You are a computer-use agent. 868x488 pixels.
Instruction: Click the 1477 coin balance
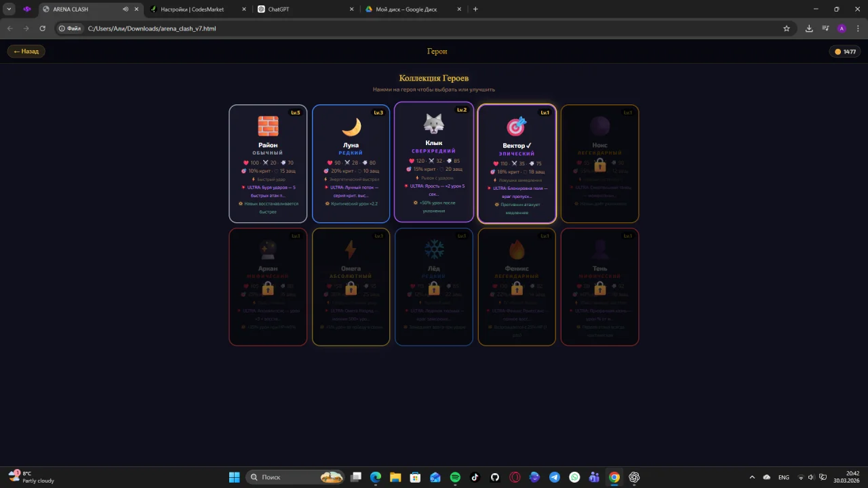845,52
